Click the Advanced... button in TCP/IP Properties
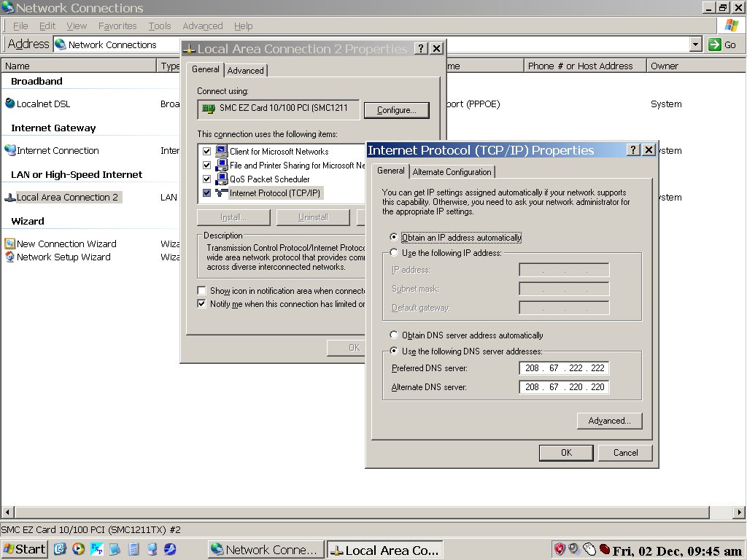 point(609,421)
